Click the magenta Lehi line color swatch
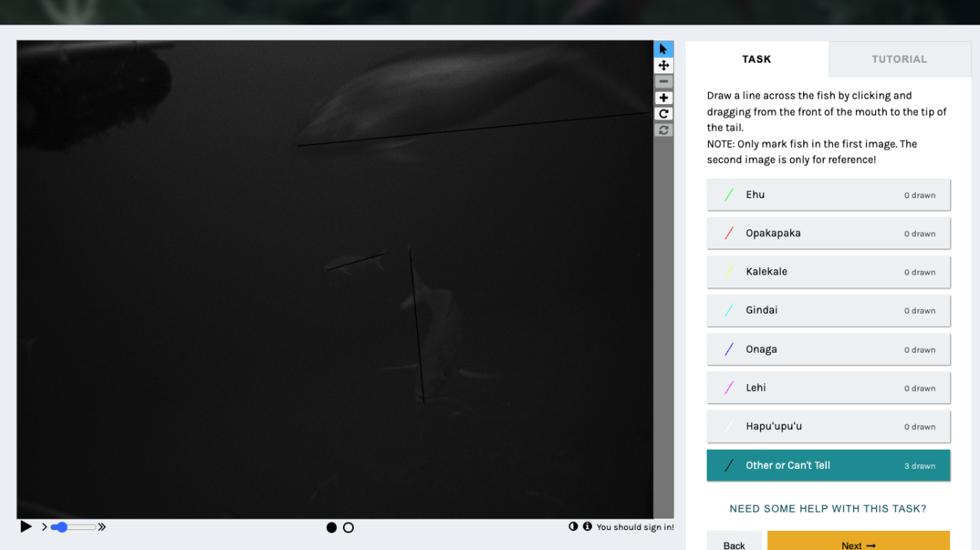The width and height of the screenshot is (980, 550). pyautogui.click(x=730, y=388)
